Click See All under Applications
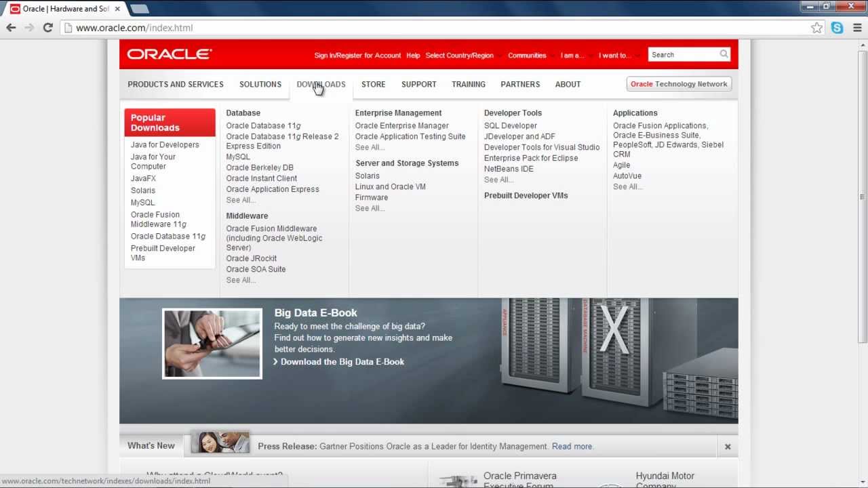Viewport: 868px width, 488px height. click(x=628, y=186)
